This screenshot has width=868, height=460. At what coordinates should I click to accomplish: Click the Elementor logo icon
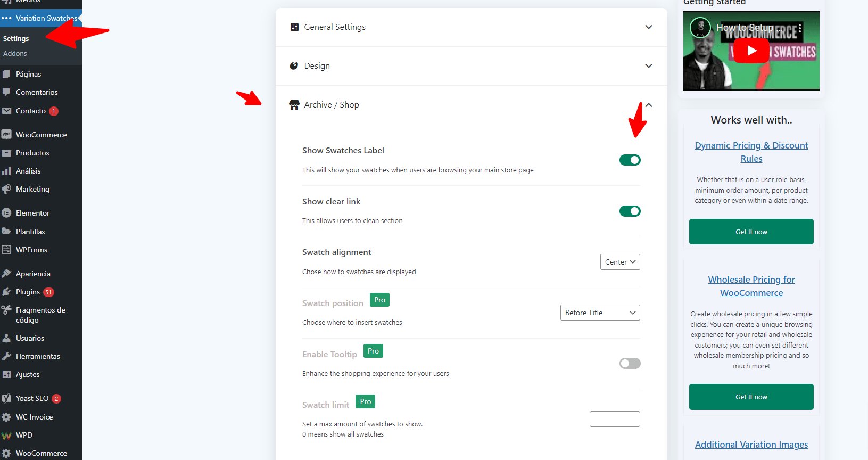click(x=6, y=213)
